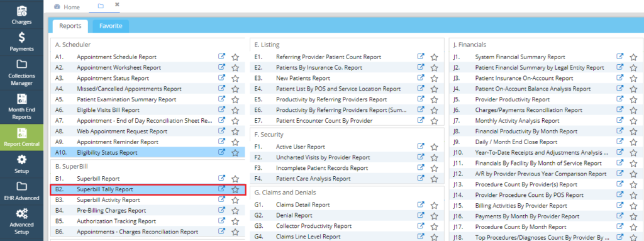Favorite Patient Examination Summary Report star
Image resolution: width=644 pixels, height=241 pixels.
[x=235, y=99]
